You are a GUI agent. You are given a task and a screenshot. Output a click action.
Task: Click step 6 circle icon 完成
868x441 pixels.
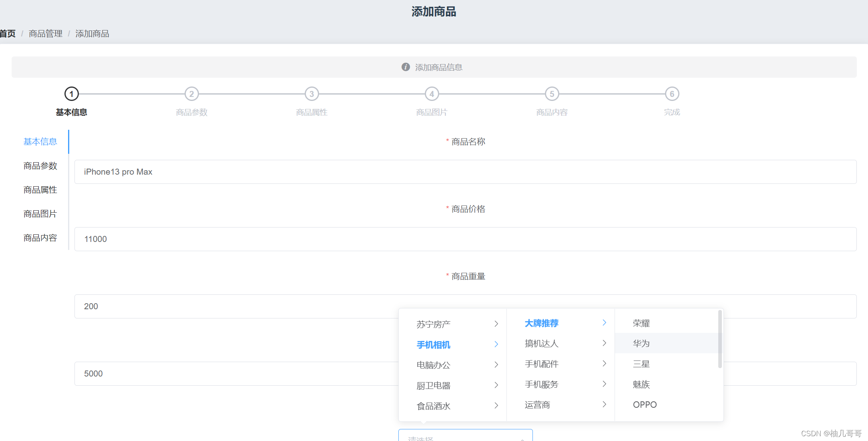pyautogui.click(x=672, y=94)
